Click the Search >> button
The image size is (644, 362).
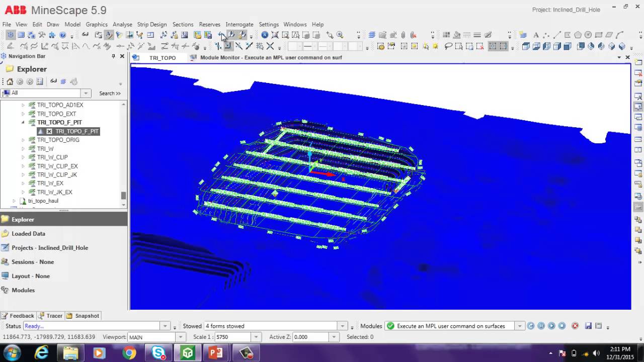pyautogui.click(x=110, y=93)
